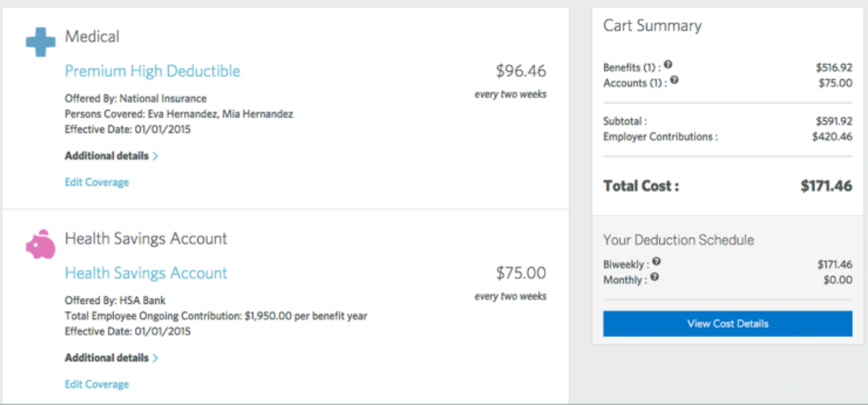Open the Premium High Deductible plan link
The height and width of the screenshot is (405, 868).
[x=152, y=71]
